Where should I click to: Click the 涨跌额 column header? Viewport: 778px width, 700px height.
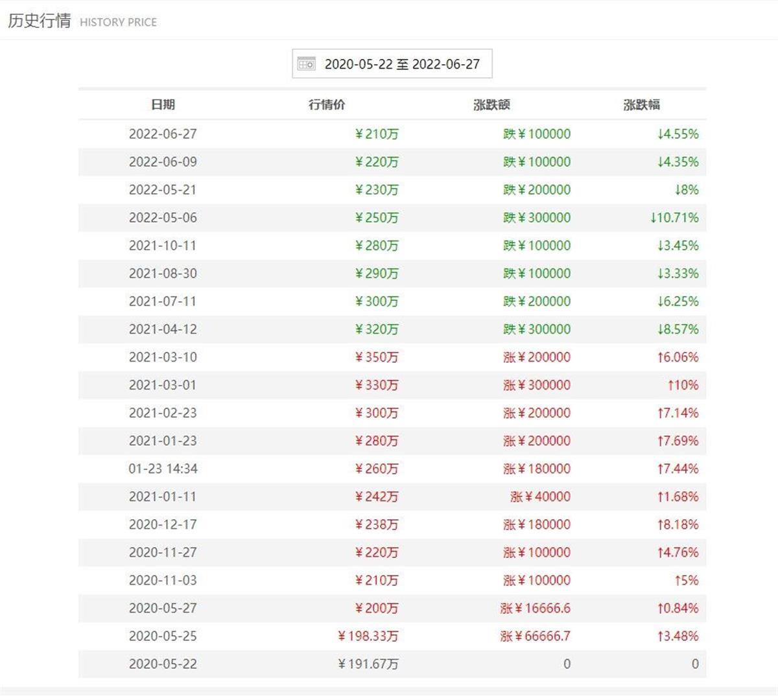(491, 104)
